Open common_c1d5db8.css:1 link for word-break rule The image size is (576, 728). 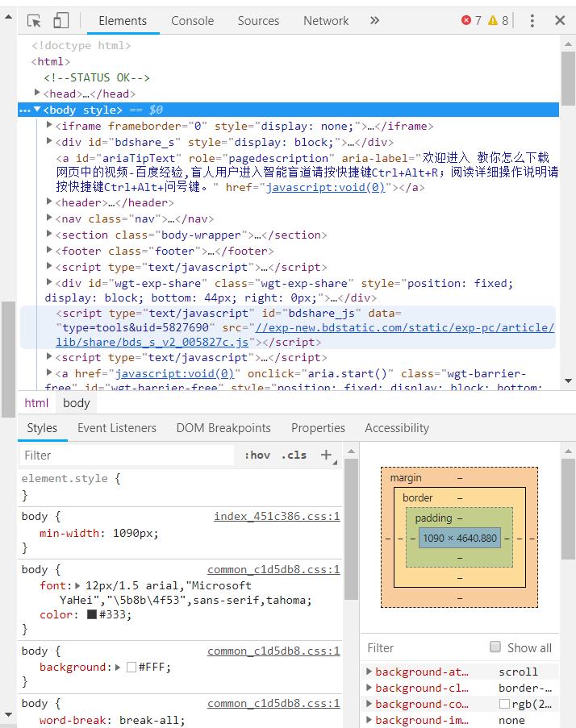273,703
